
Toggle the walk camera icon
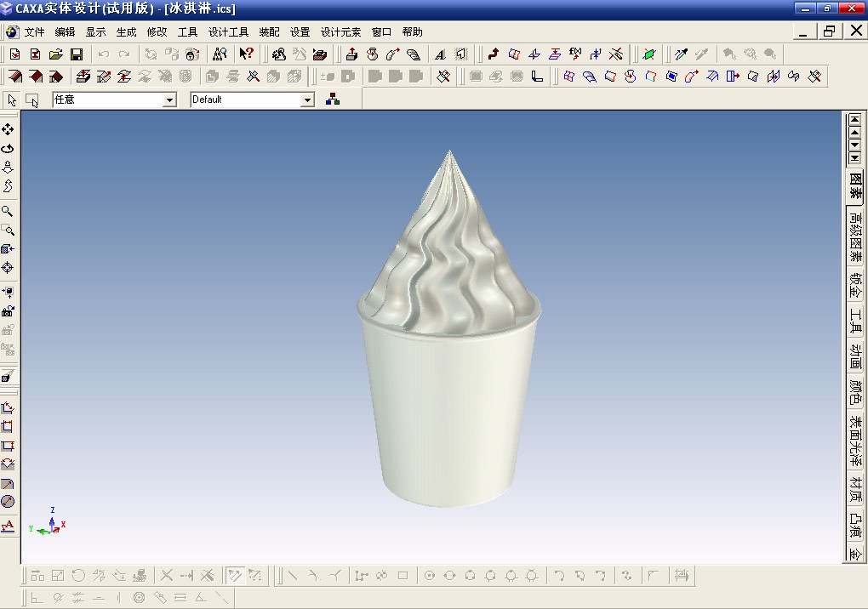pyautogui.click(x=8, y=186)
